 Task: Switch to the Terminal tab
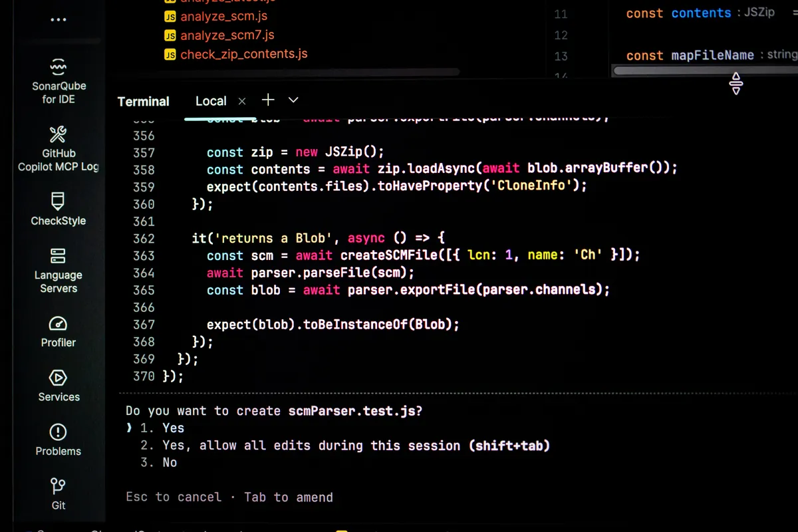tap(143, 101)
